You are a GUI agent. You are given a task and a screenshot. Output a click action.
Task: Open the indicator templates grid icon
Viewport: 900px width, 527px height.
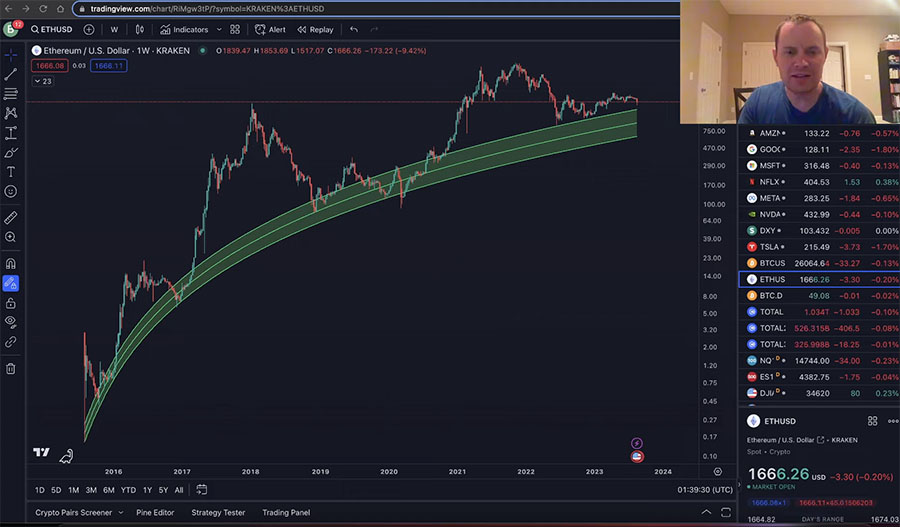(x=235, y=29)
